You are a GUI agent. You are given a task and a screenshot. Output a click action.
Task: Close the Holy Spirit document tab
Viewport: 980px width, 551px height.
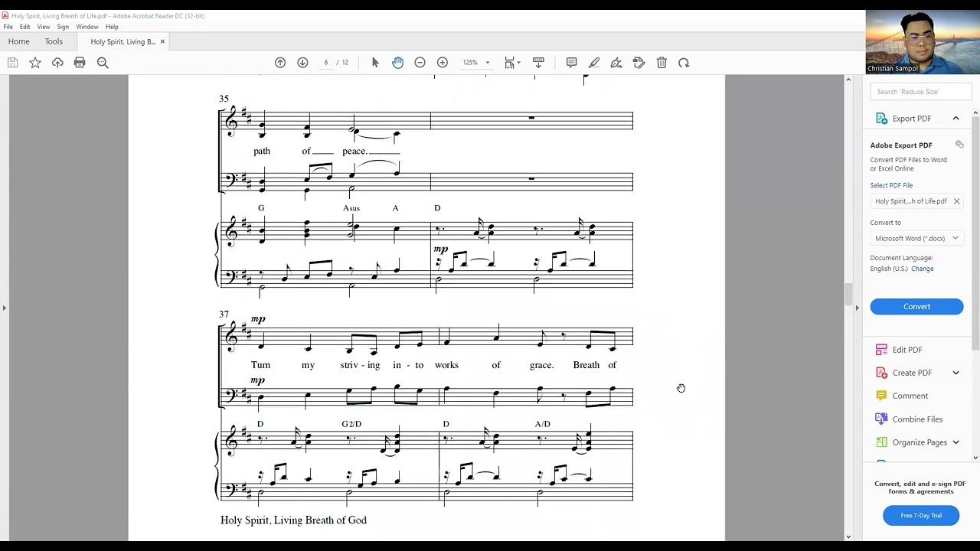tap(162, 41)
